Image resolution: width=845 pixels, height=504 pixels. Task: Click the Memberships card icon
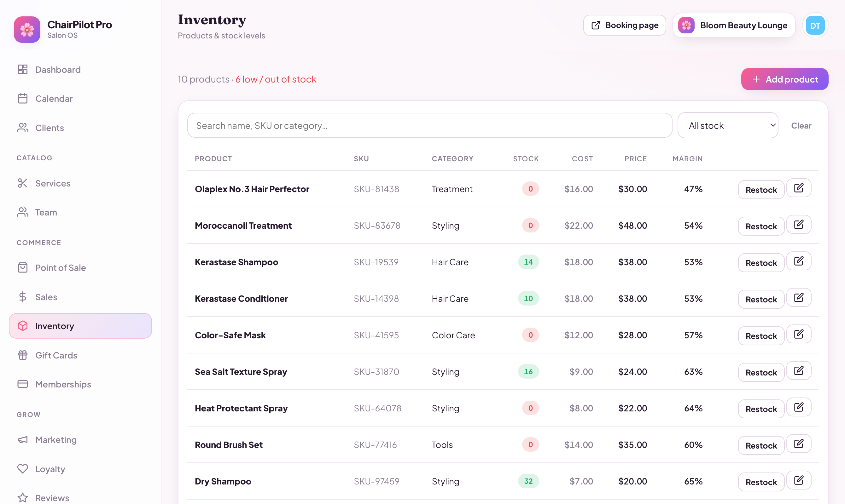[22, 384]
